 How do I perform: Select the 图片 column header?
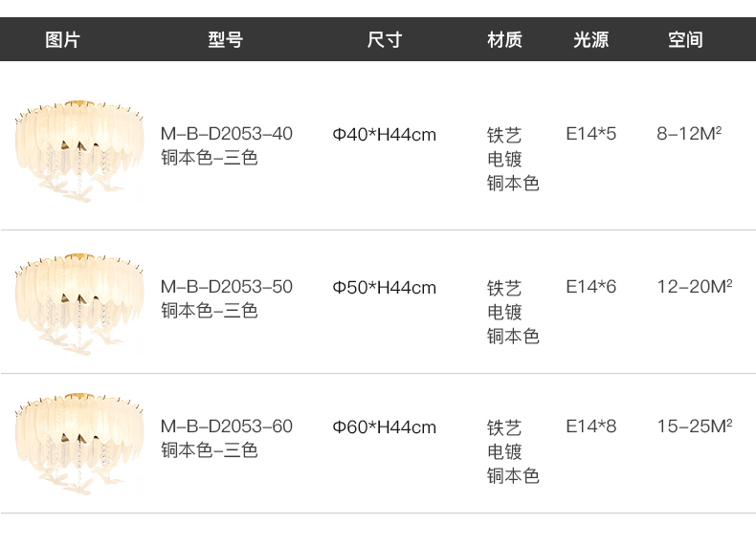[x=62, y=39]
